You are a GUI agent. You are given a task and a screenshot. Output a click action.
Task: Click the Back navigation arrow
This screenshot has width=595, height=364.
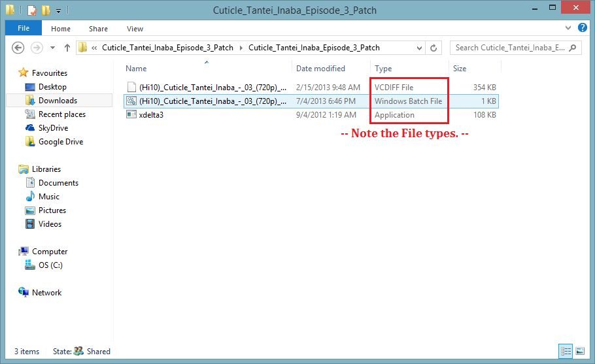(18, 48)
